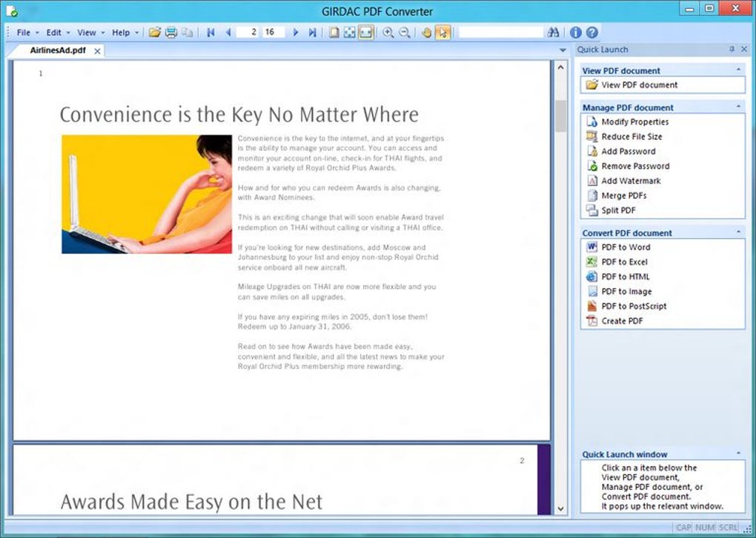
Task: Open the help question mark icon
Action: point(592,33)
